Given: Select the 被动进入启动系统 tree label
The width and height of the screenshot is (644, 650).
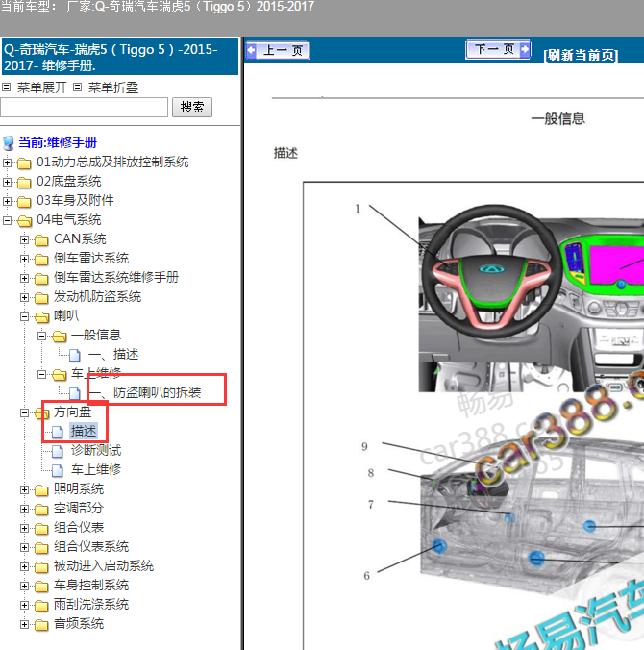Looking at the screenshot, I should [x=104, y=565].
